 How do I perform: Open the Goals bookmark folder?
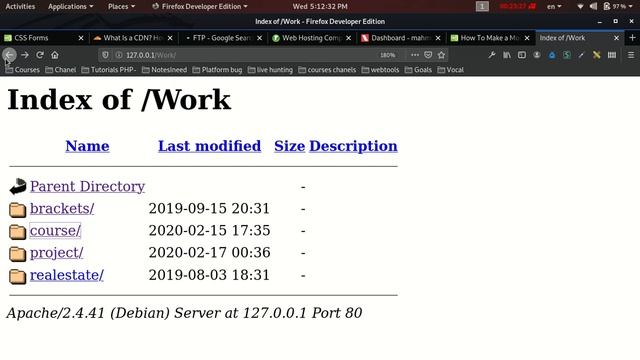418,70
